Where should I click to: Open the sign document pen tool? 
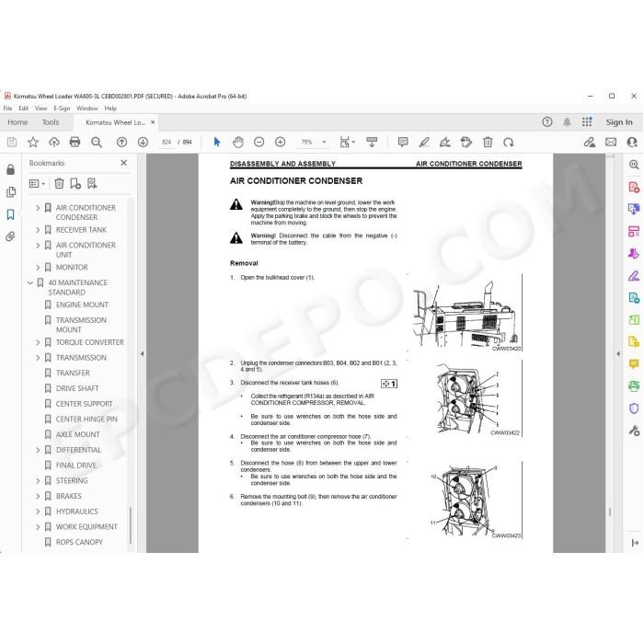point(444,142)
